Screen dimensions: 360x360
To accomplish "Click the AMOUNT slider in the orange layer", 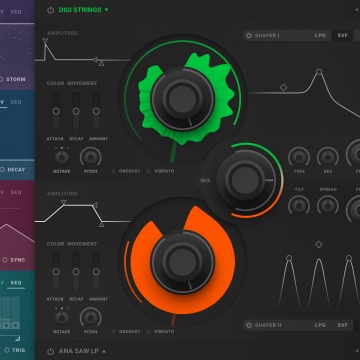I will (x=96, y=271).
